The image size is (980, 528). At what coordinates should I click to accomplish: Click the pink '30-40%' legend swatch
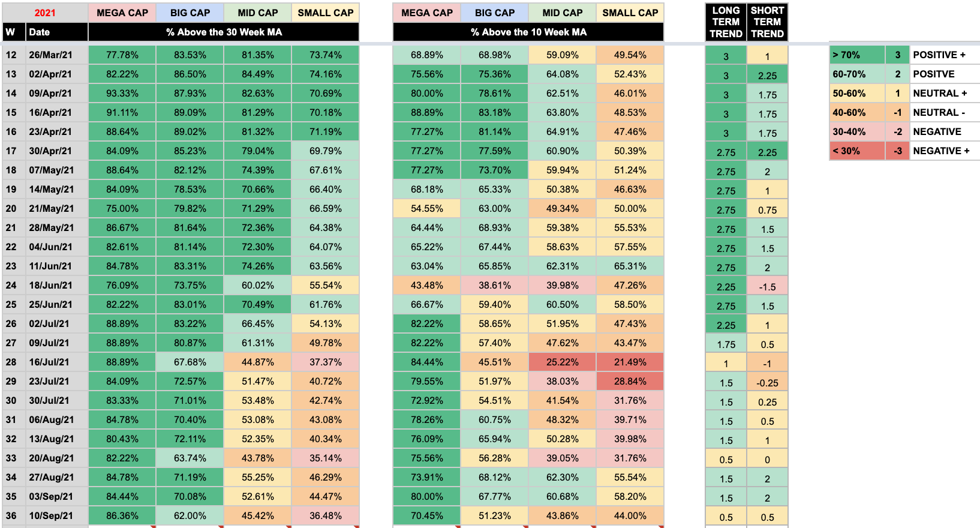click(856, 131)
